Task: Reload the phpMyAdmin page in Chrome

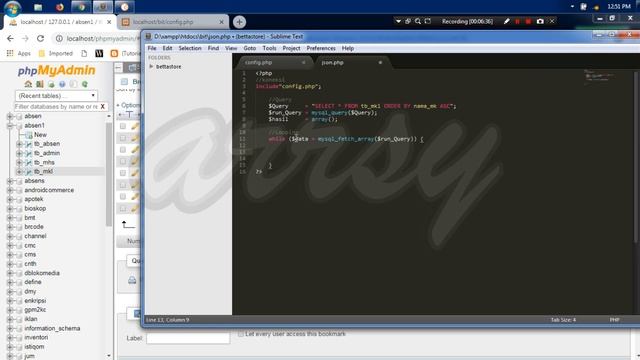Action: [x=40, y=38]
